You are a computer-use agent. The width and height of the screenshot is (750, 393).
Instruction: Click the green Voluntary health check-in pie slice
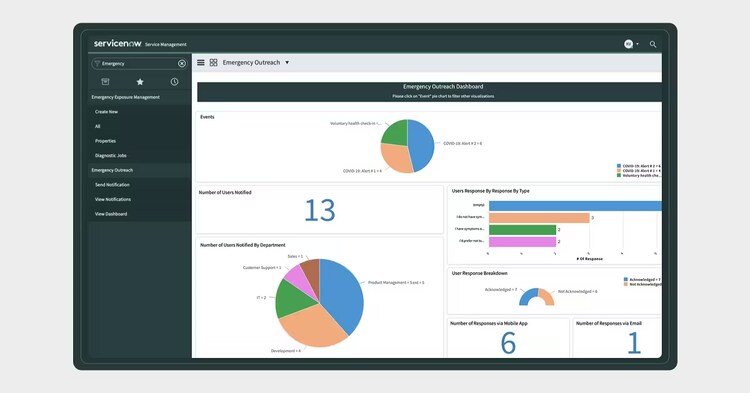click(396, 132)
